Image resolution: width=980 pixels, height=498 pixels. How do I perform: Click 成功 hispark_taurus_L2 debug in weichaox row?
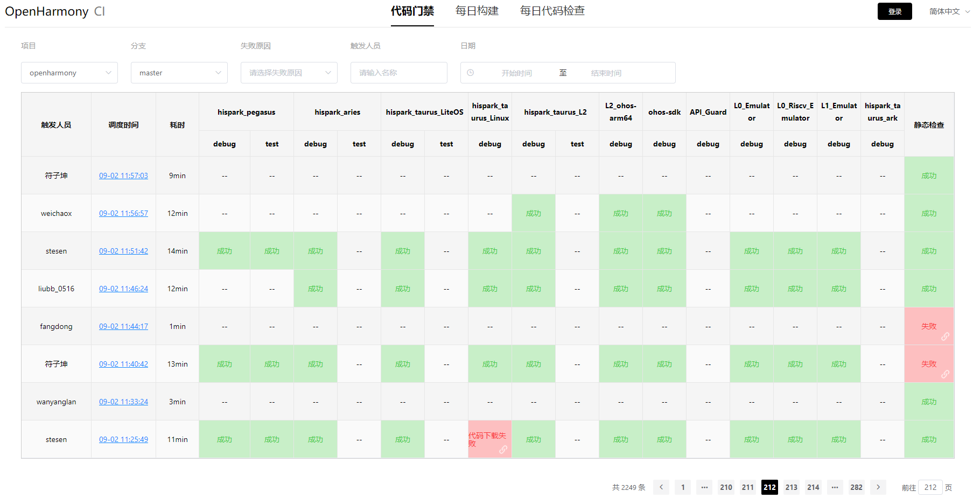(534, 213)
